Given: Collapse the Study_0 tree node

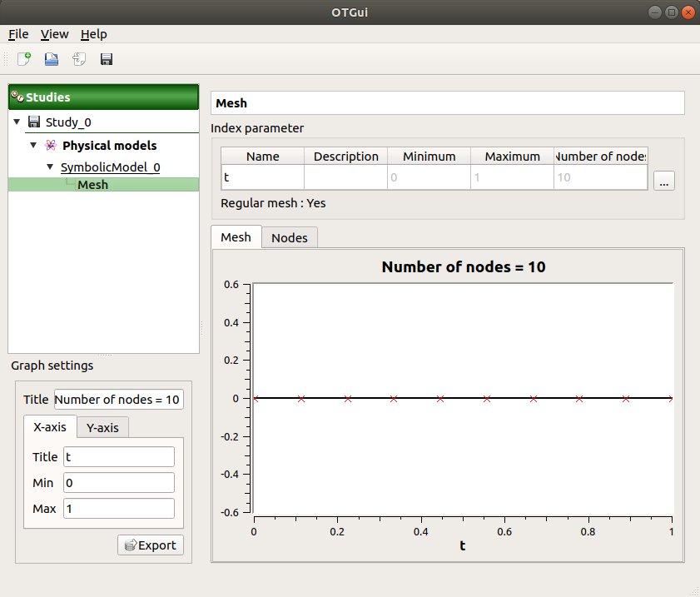Looking at the screenshot, I should (17, 122).
